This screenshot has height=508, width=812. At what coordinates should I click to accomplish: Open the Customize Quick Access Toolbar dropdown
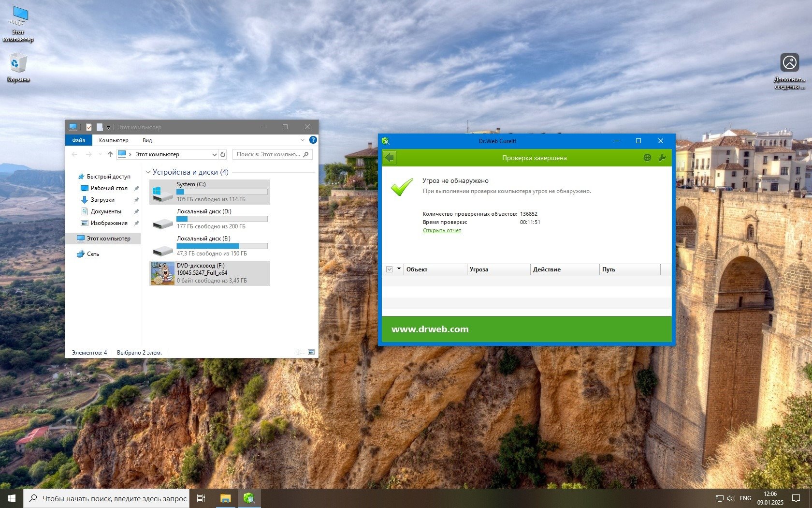tap(108, 128)
